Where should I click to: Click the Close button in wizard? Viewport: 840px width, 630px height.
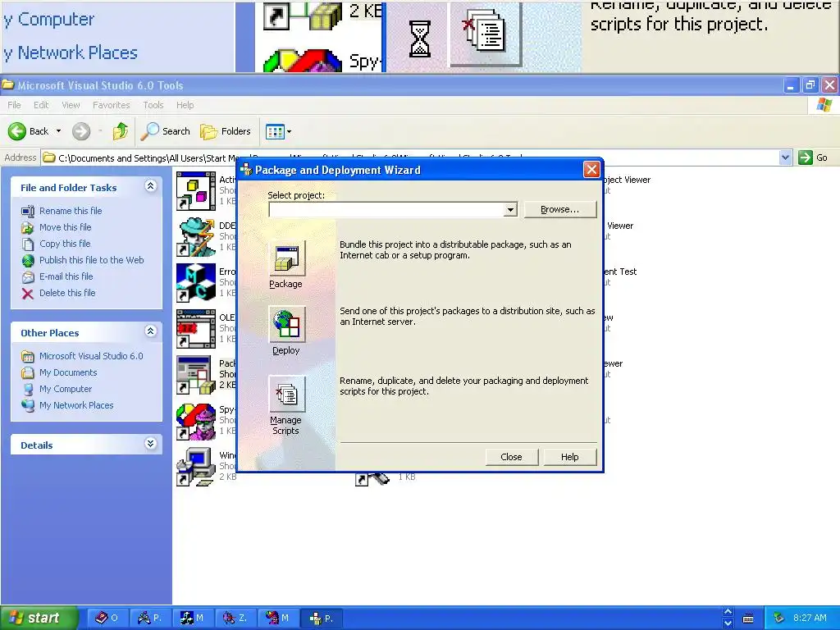[x=512, y=457]
